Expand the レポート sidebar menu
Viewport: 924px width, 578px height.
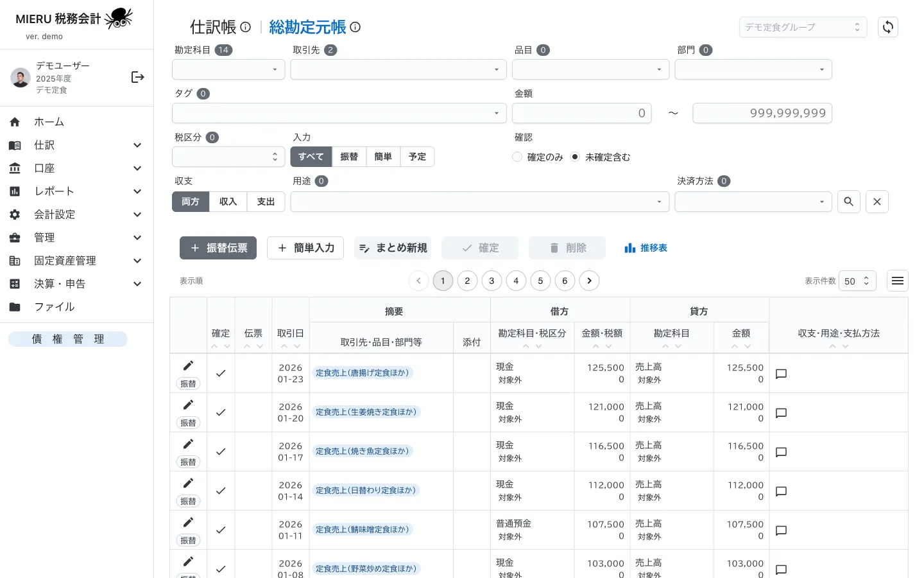76,191
